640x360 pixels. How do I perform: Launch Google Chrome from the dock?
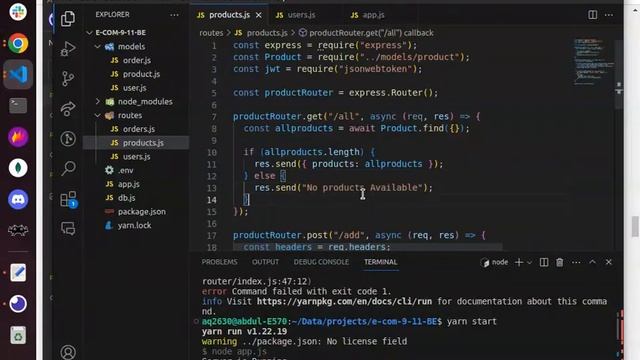(18, 43)
